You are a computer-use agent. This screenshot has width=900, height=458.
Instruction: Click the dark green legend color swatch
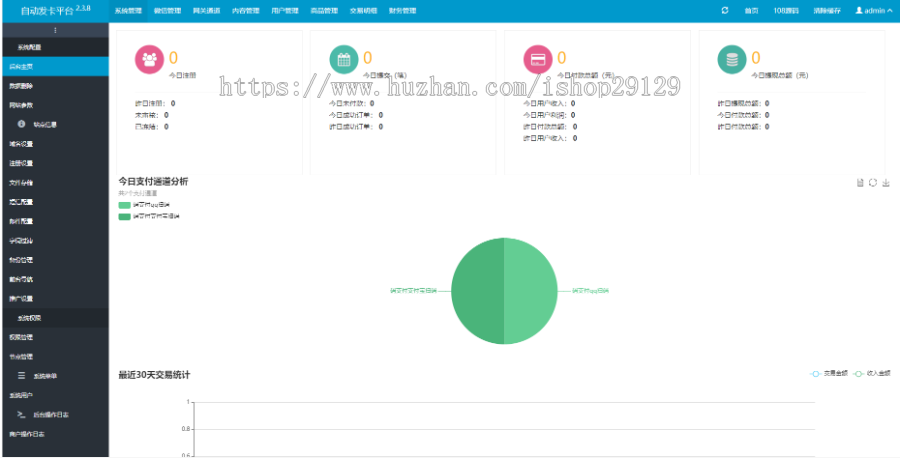(x=125, y=216)
